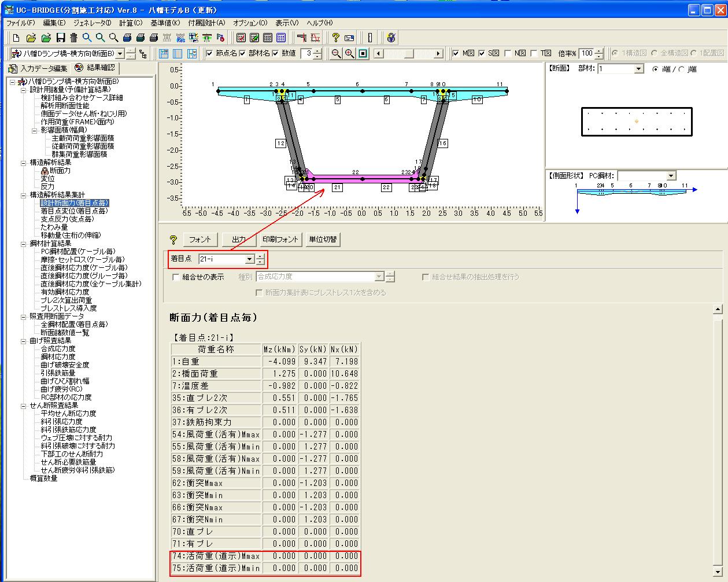Viewport: 728px width, 582px height.
Task: Open the PC鋼材 dropdown
Action: click(x=671, y=175)
